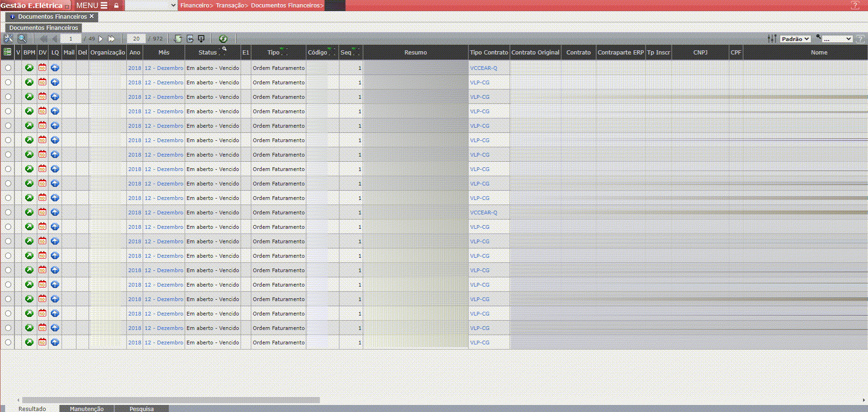Go to the next page arrow

tap(101, 39)
